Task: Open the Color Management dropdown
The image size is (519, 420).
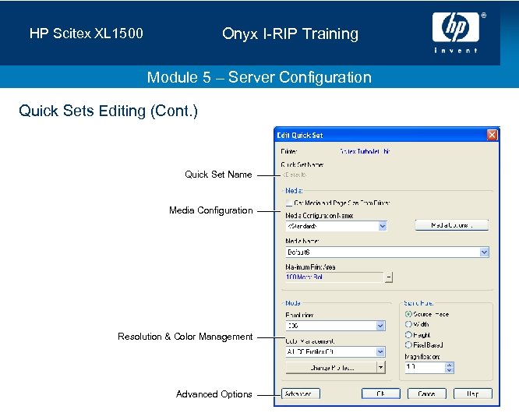Action: pyautogui.click(x=380, y=351)
